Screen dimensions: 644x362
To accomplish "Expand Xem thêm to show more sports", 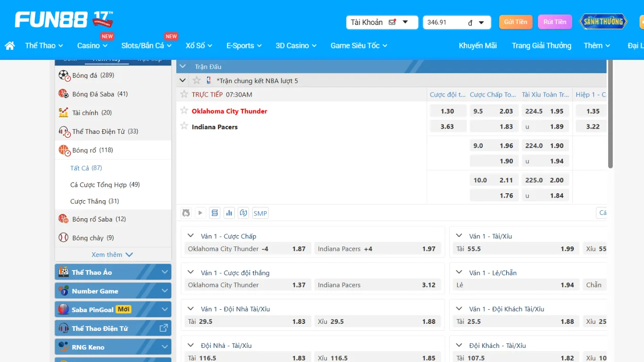I will (112, 255).
